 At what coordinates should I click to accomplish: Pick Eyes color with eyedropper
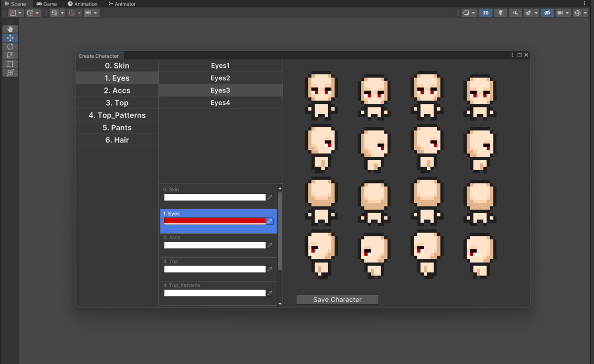click(x=270, y=221)
